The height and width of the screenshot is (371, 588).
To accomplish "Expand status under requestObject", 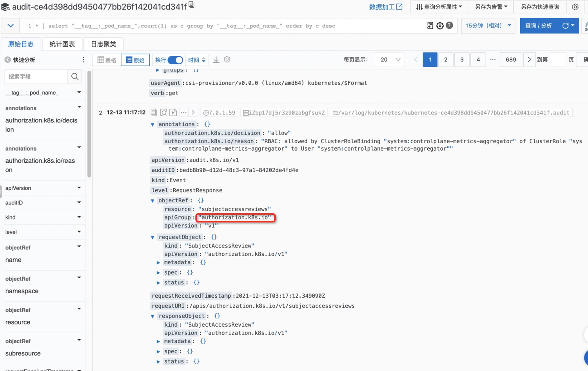I will 158,283.
